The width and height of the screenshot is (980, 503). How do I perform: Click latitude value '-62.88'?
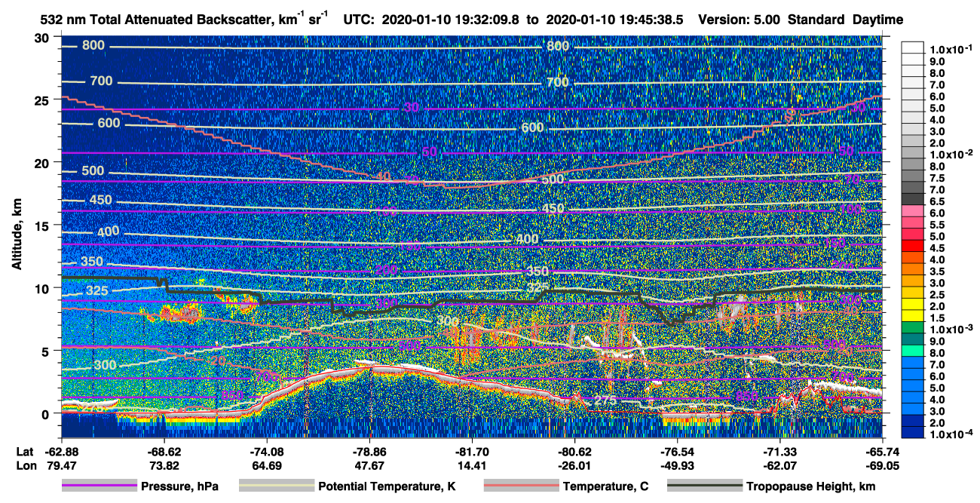click(61, 452)
